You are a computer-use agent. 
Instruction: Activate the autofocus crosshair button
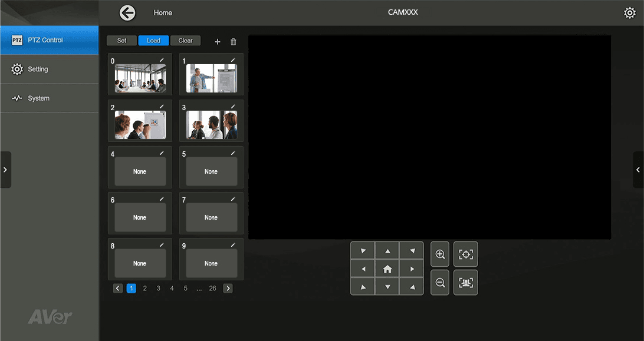466,254
